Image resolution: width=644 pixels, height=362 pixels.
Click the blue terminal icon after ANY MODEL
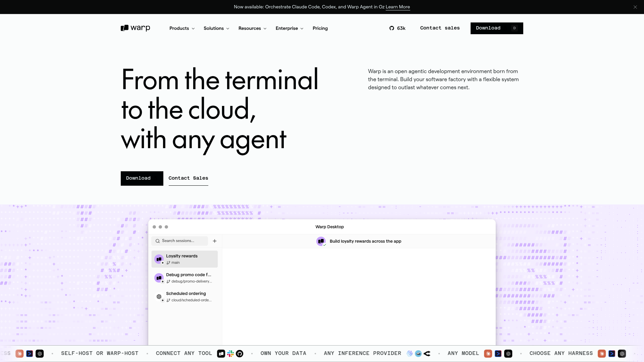(x=498, y=354)
